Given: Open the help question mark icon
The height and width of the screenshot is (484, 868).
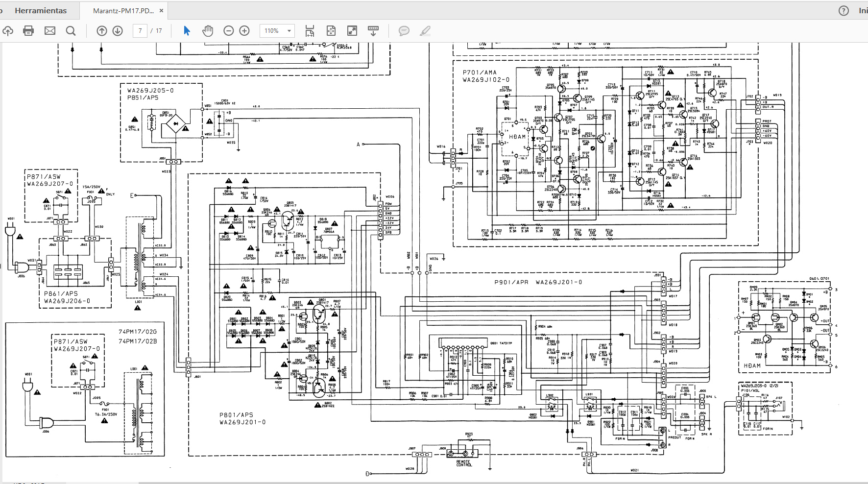Looking at the screenshot, I should (x=844, y=10).
